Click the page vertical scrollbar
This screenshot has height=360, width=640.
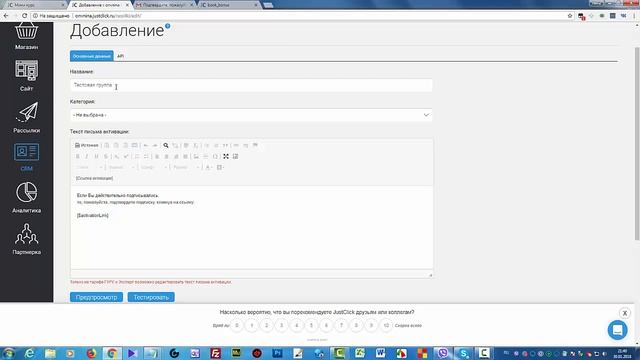(x=637, y=143)
